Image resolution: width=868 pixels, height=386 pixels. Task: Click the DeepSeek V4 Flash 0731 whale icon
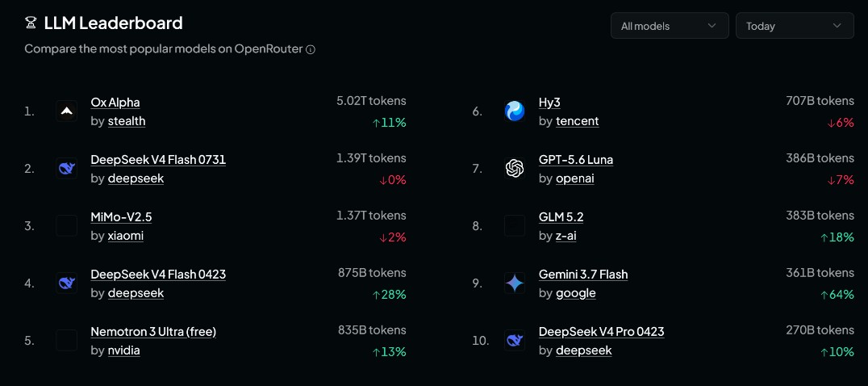coord(66,168)
